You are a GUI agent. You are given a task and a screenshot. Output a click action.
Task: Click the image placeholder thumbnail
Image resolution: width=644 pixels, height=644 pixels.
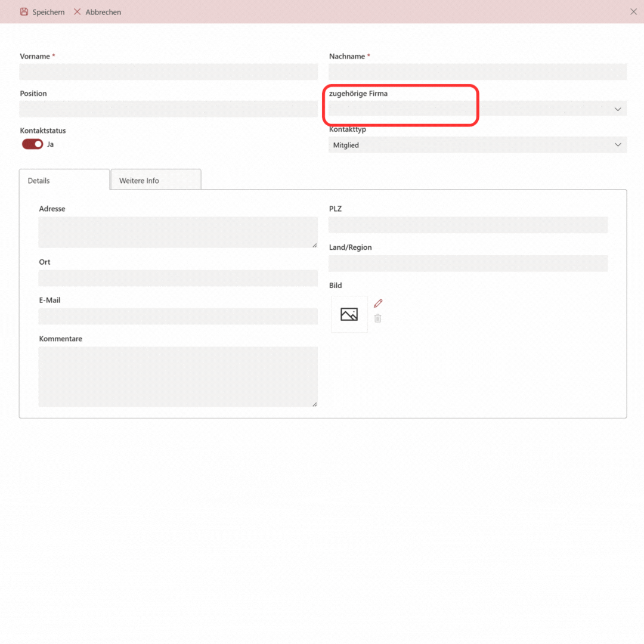(x=349, y=314)
